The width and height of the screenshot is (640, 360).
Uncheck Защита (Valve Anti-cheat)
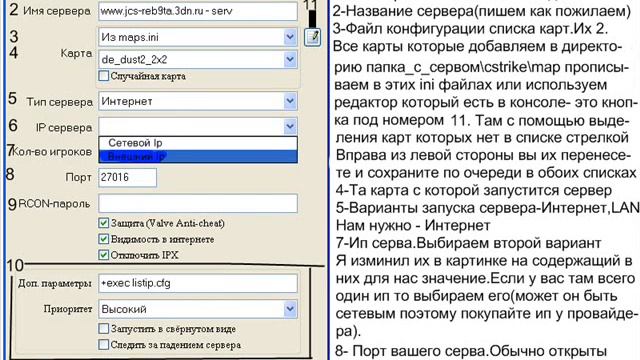point(104,223)
